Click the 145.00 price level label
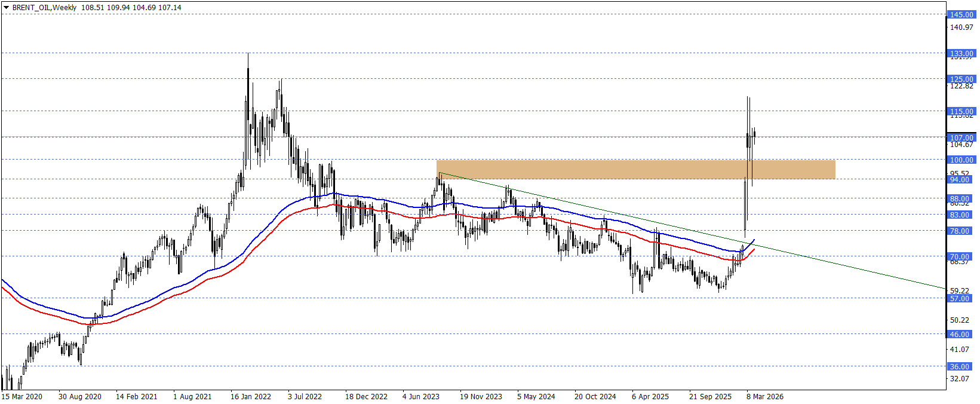Screen dimensions: 980x404 click(x=961, y=15)
